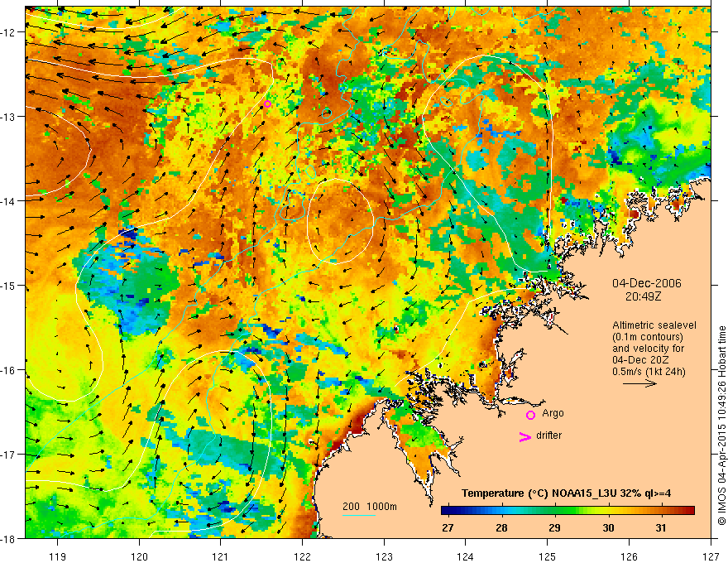Click the cyan depth contour legend line
728x563 pixels.
[x=359, y=515]
